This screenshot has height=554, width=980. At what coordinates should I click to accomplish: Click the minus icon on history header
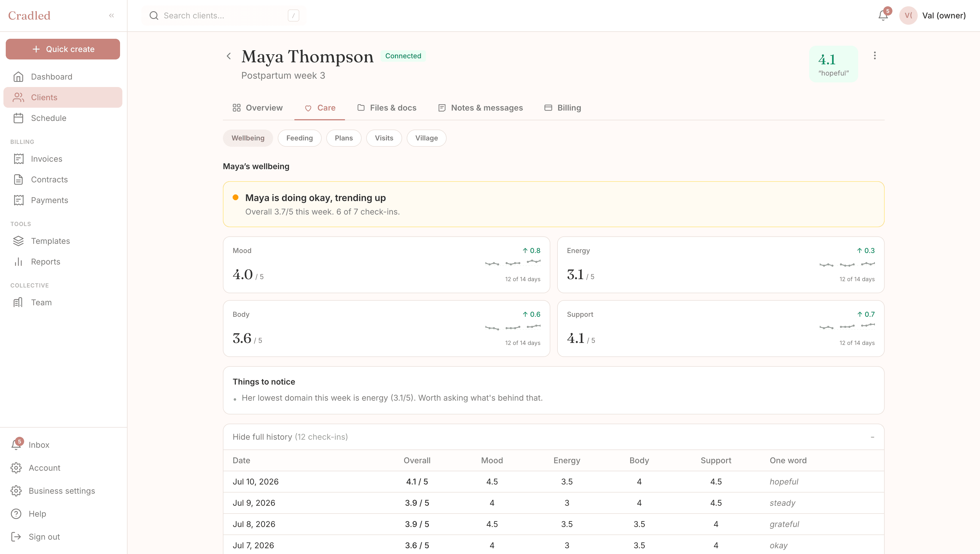[872, 437]
